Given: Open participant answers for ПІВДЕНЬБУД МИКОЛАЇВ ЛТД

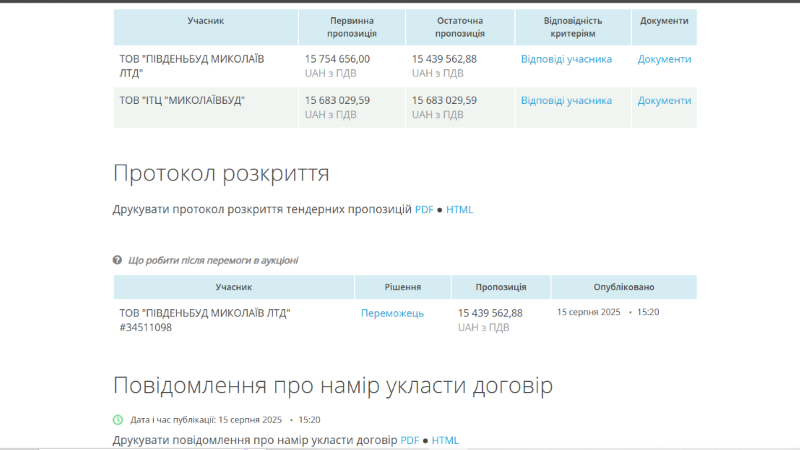Looking at the screenshot, I should [566, 59].
